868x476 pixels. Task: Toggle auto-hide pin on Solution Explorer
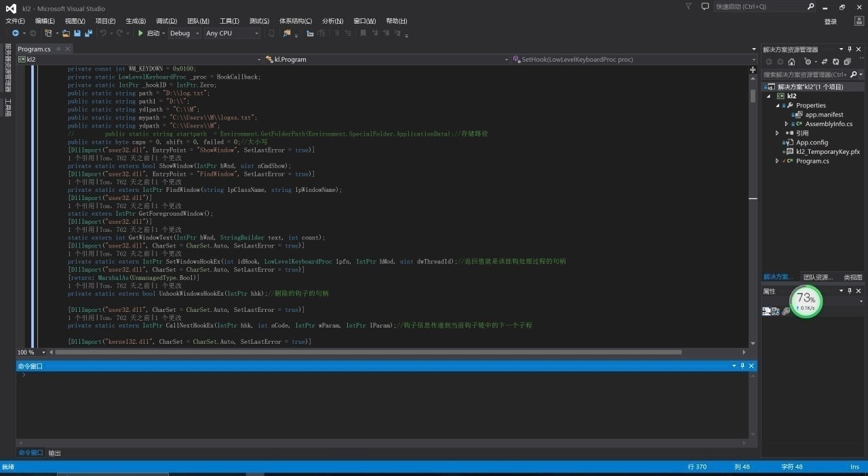(x=849, y=49)
